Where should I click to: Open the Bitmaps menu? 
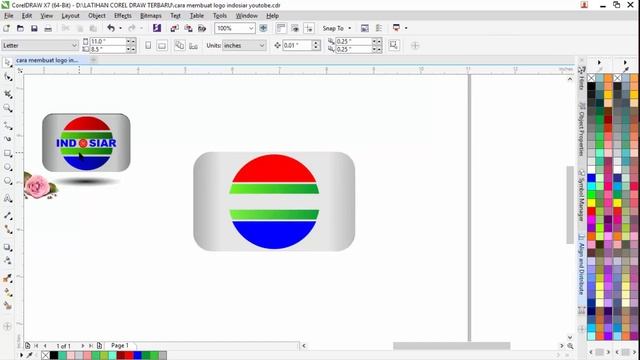coord(151,16)
